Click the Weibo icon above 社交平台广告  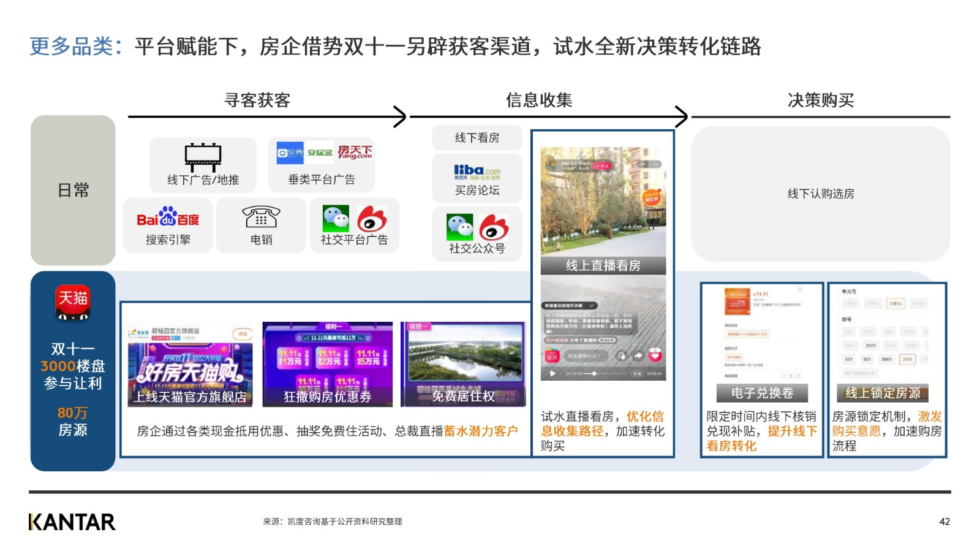[372, 218]
